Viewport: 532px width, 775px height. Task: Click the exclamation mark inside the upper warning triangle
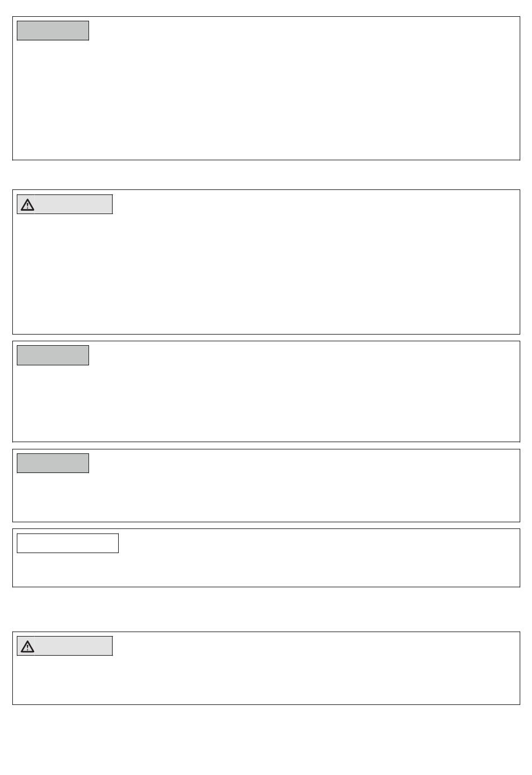[x=27, y=206]
